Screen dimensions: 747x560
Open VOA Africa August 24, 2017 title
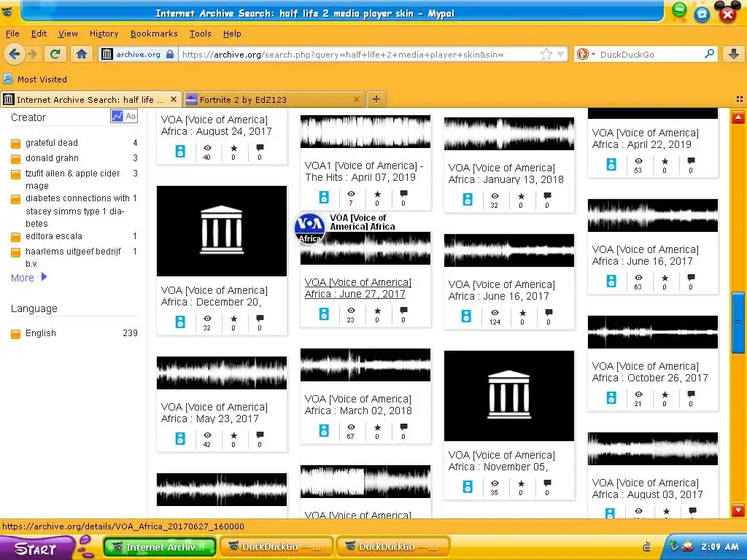pos(216,125)
